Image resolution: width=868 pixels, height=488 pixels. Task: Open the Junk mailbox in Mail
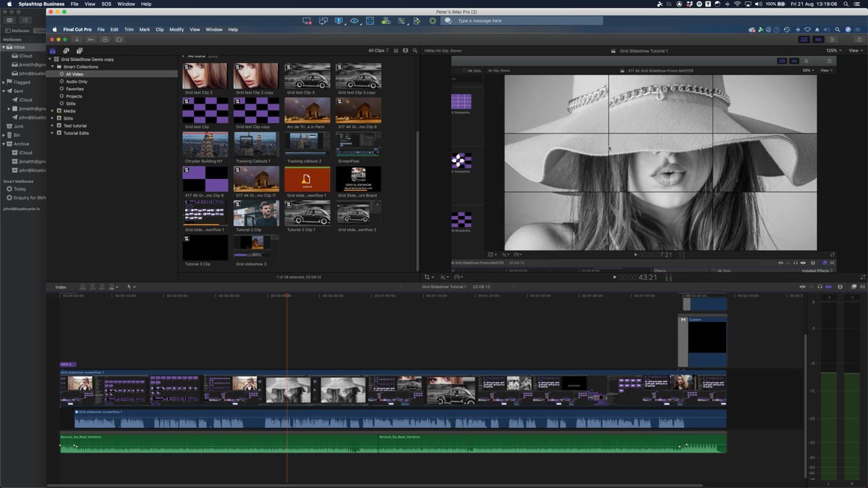coord(18,126)
